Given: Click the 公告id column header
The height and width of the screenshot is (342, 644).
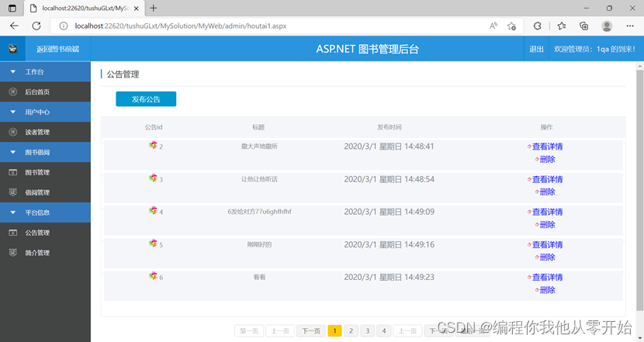Looking at the screenshot, I should pos(153,127).
